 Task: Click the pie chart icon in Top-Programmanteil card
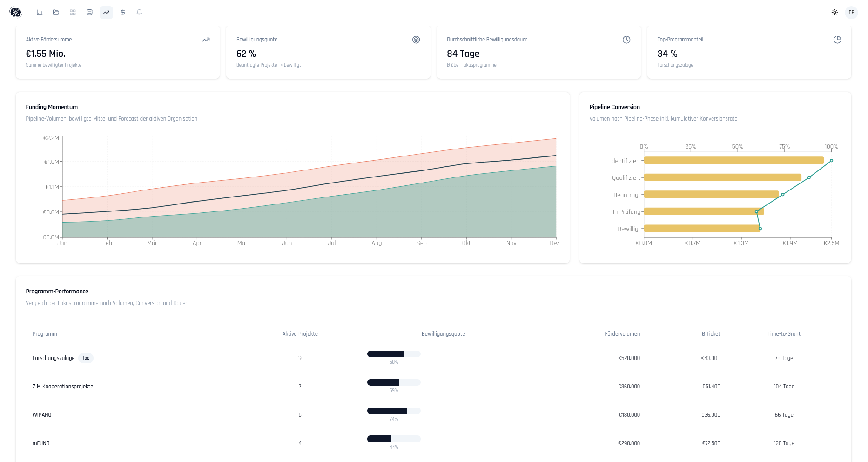[x=837, y=40]
